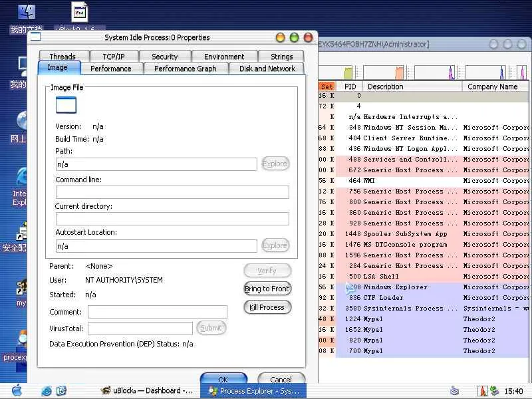The height and width of the screenshot is (399, 532).
Task: Select the Image tab
Action: [59, 68]
